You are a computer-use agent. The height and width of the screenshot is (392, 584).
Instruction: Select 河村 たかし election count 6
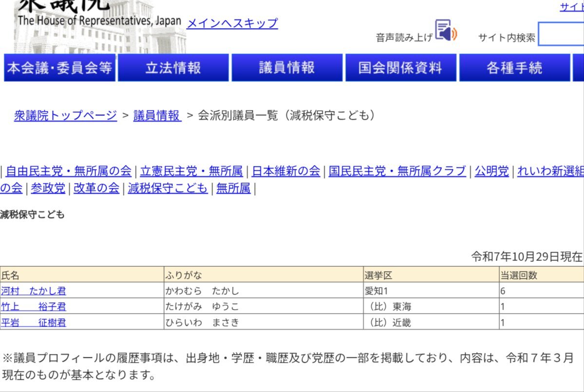[x=542, y=290]
